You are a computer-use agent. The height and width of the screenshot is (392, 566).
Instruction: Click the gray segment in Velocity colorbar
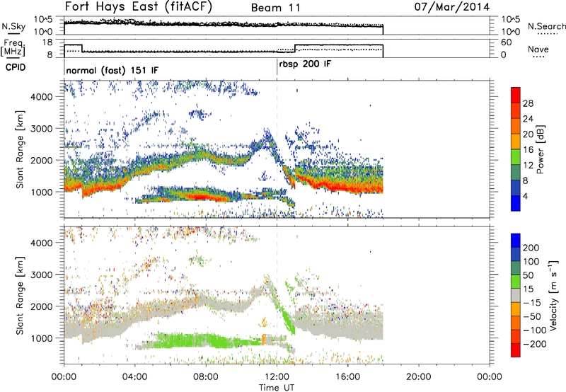[x=516, y=295]
